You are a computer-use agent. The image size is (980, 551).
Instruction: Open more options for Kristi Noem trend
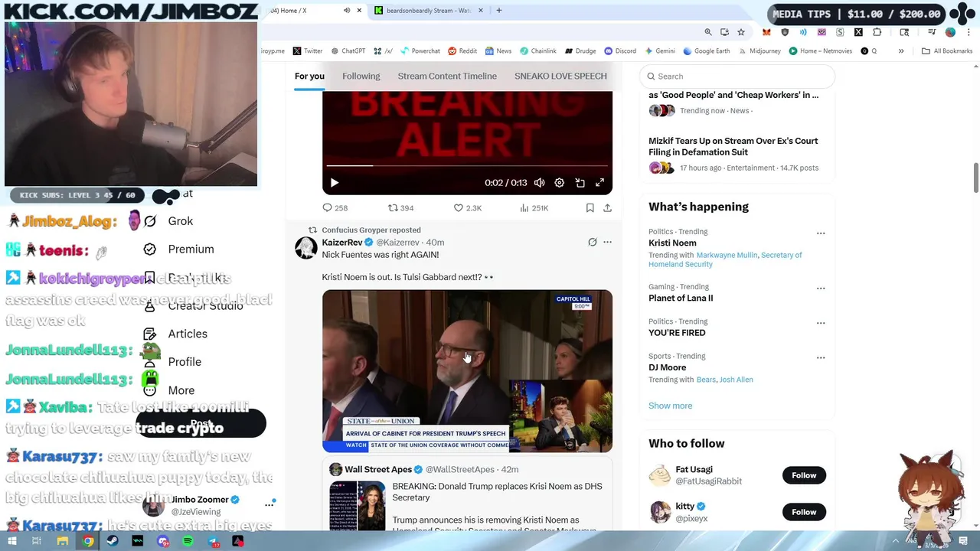(821, 233)
